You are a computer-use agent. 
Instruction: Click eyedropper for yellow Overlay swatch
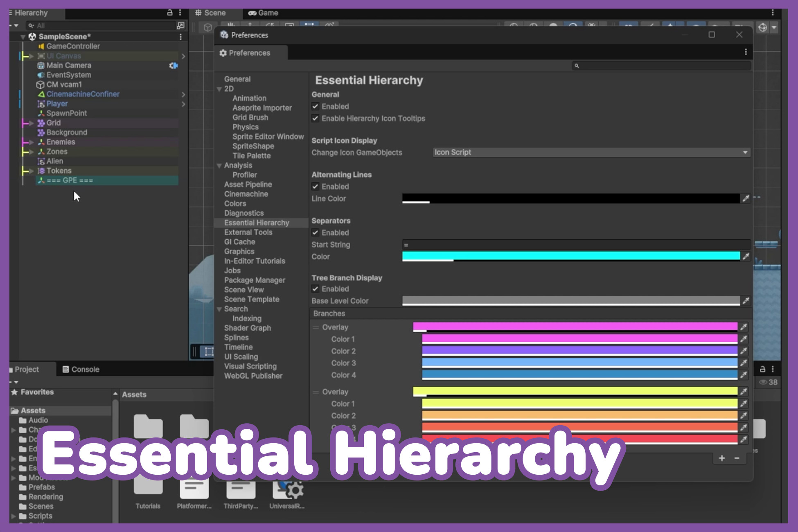tap(744, 392)
